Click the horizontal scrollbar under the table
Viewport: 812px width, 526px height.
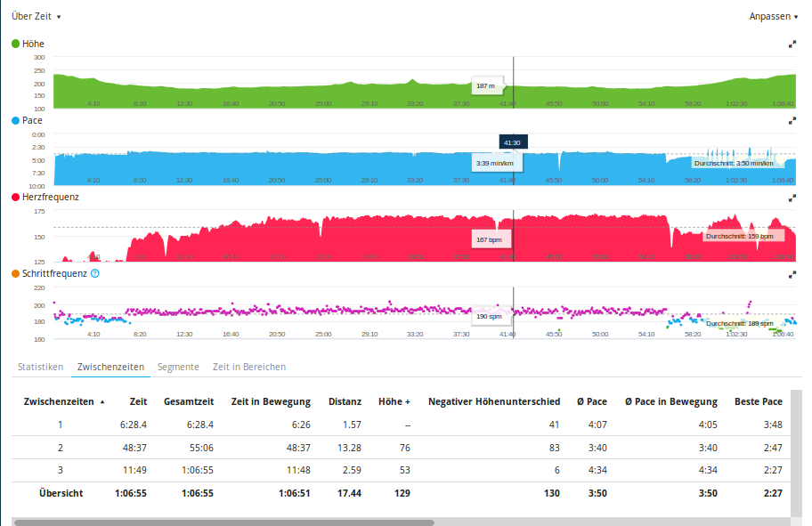coord(223,522)
